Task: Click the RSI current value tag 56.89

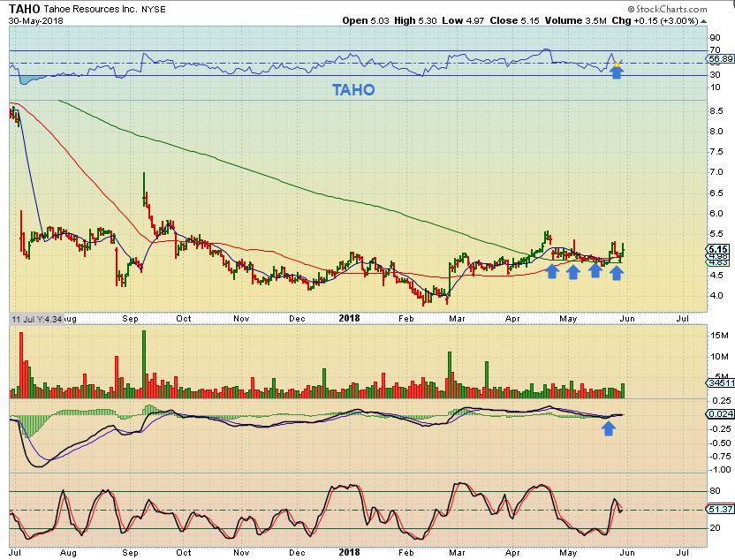Action: [x=721, y=58]
